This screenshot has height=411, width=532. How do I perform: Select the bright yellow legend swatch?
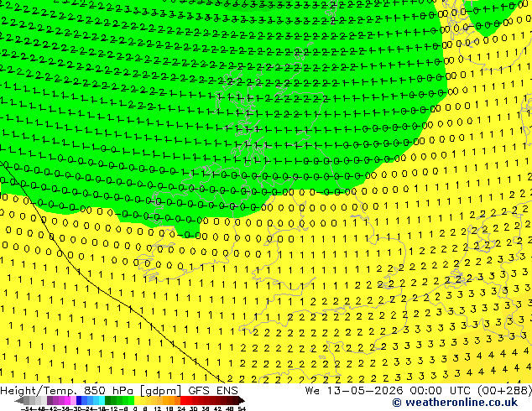coord(137,401)
